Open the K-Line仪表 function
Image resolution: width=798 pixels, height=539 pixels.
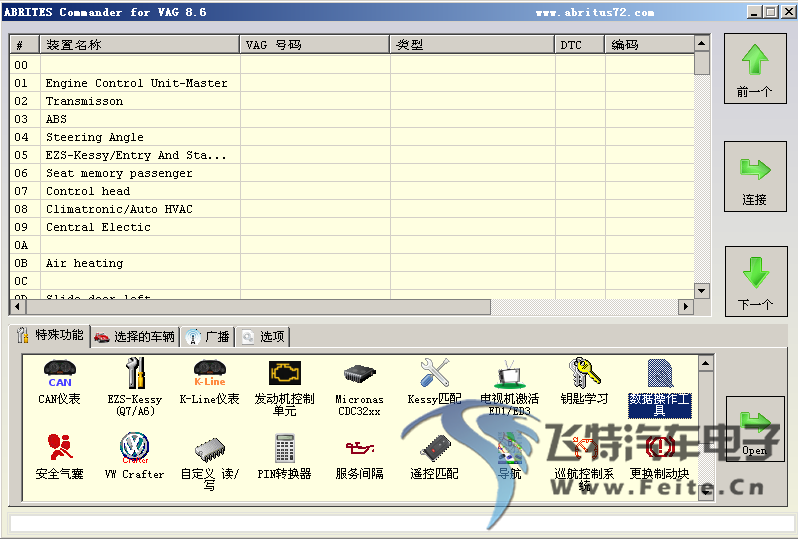tap(209, 382)
